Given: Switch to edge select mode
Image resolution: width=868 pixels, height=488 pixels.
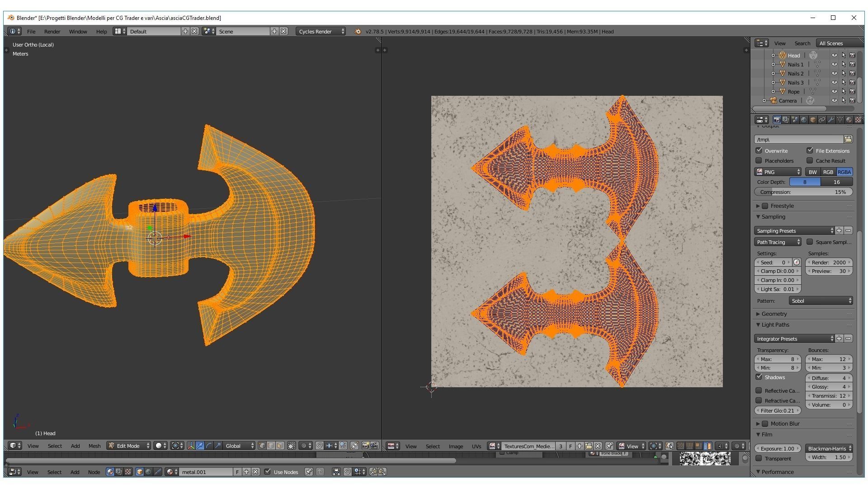Looking at the screenshot, I should [271, 446].
